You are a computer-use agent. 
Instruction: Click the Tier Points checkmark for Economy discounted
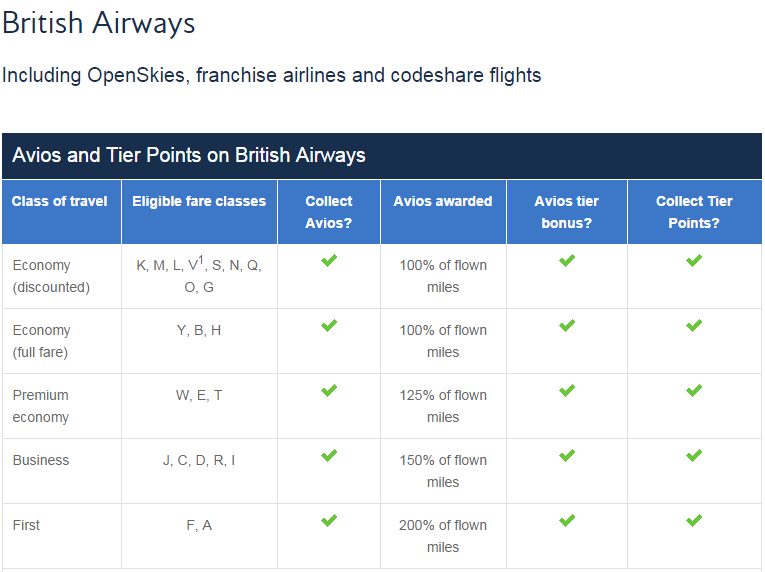coord(694,260)
